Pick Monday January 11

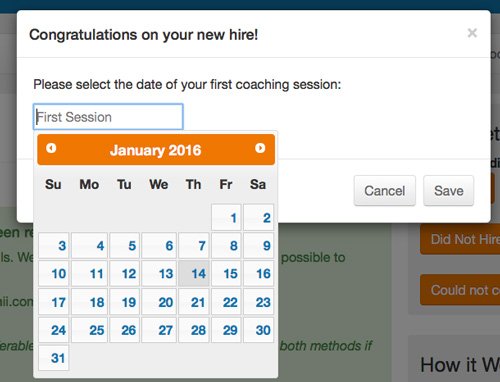tap(89, 274)
